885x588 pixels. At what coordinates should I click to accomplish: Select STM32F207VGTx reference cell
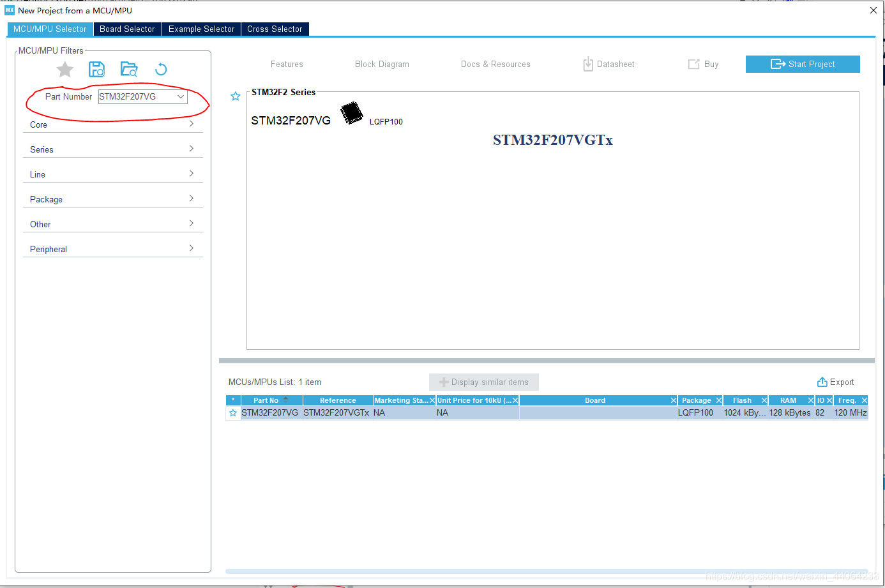pos(336,413)
